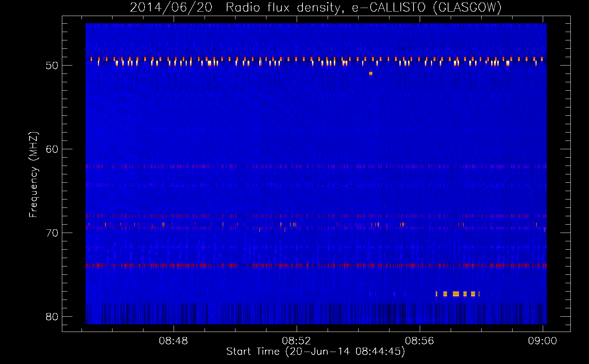Viewport: 589px width, 364px height.
Task: Click the red interference band near 74 MHz
Action: tap(316, 265)
